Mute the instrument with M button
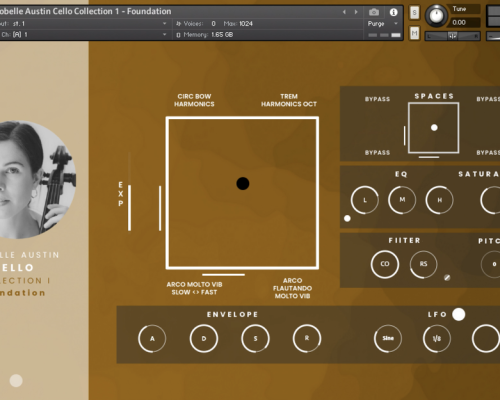 coord(414,33)
